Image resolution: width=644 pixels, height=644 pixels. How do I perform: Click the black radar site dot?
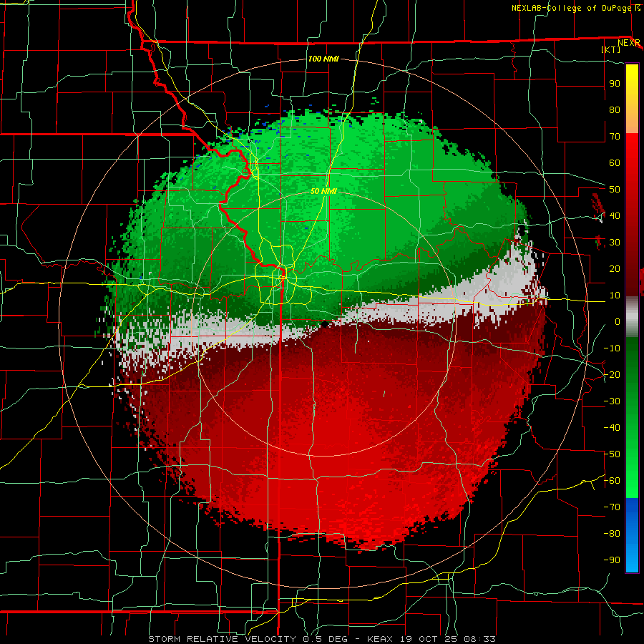[325, 324]
